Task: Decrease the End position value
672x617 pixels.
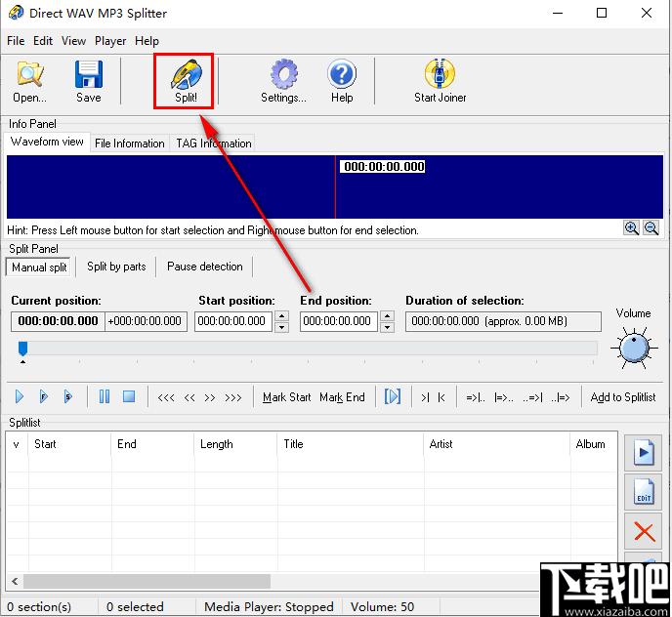Action: (x=388, y=327)
